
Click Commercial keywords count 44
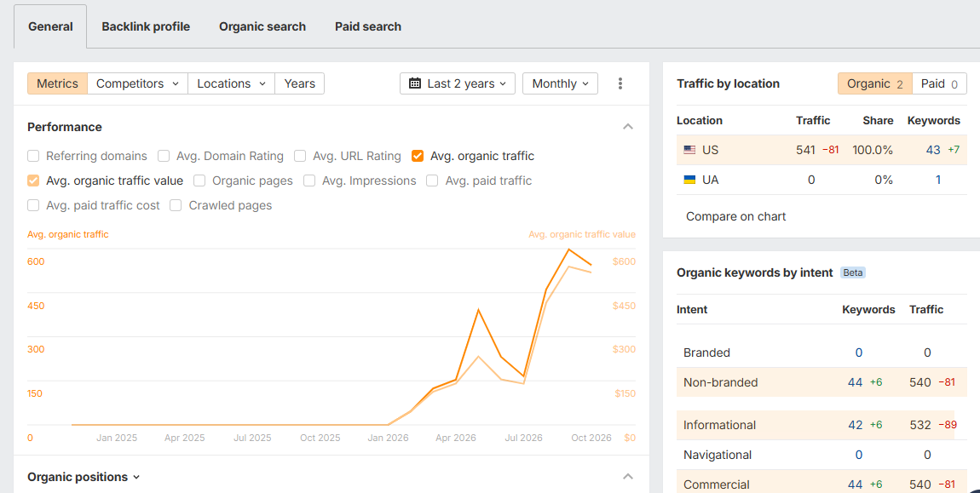[x=855, y=484]
